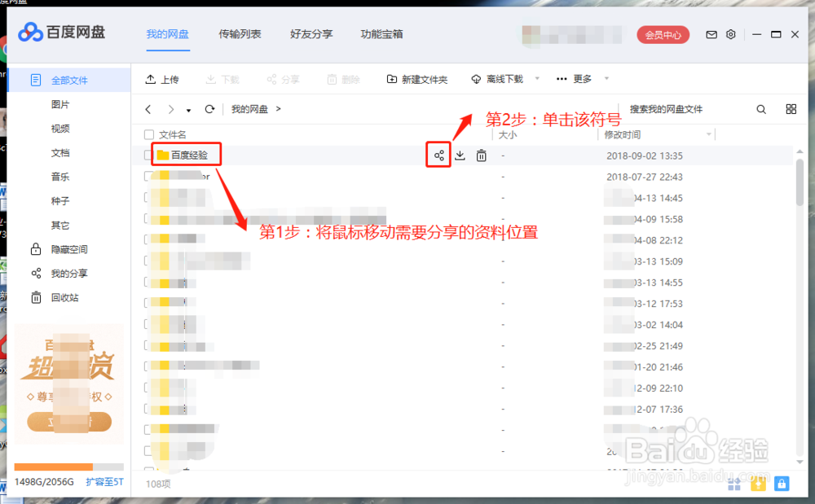Select 种子 in the sidebar
Image resolution: width=815 pixels, height=504 pixels.
(x=59, y=201)
